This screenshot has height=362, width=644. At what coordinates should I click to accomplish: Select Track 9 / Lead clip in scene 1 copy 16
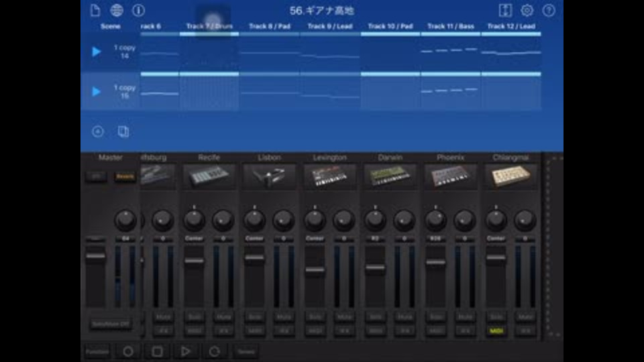point(330,92)
